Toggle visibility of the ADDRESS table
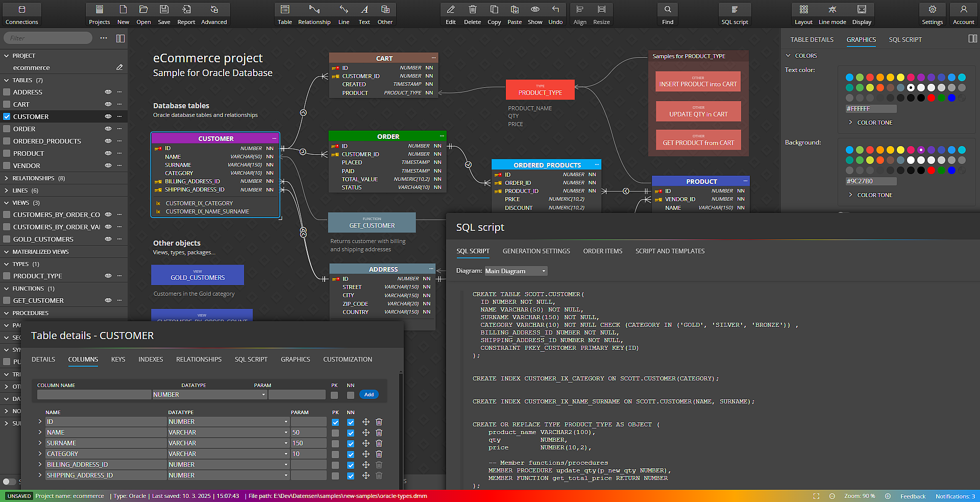 coord(108,92)
